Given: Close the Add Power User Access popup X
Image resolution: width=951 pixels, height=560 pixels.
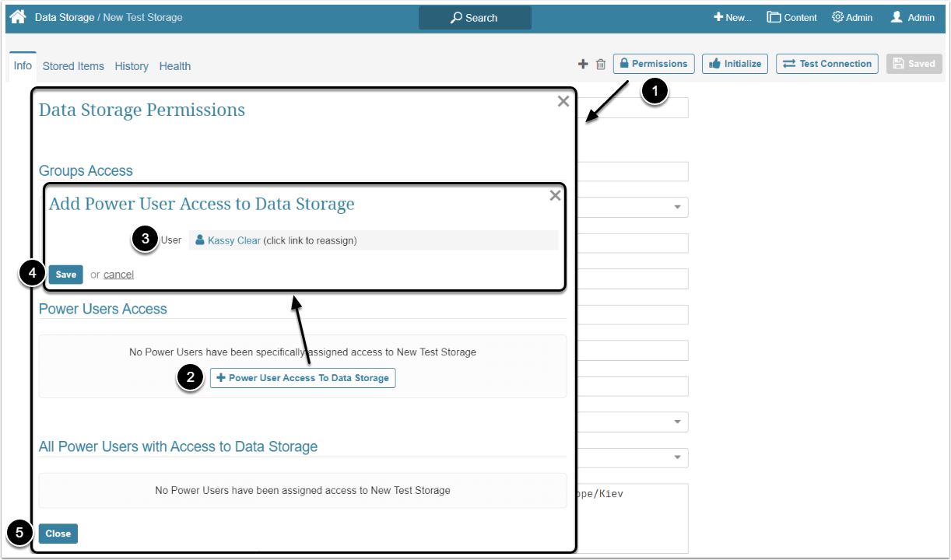Looking at the screenshot, I should click(555, 196).
